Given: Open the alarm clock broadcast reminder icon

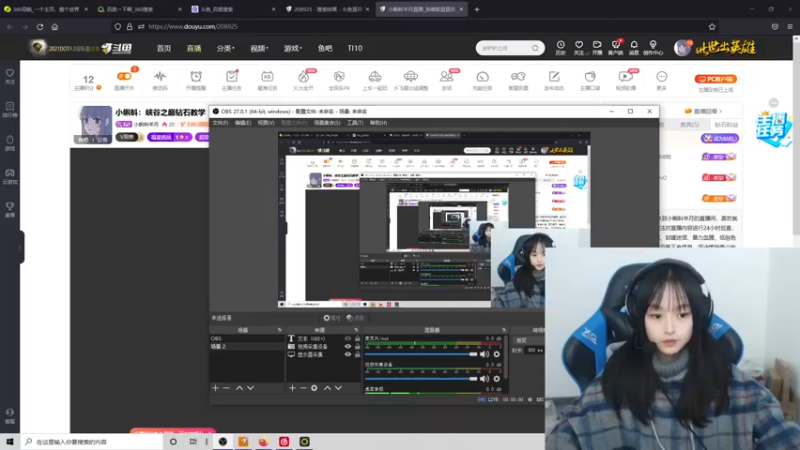Looking at the screenshot, I should (x=196, y=77).
